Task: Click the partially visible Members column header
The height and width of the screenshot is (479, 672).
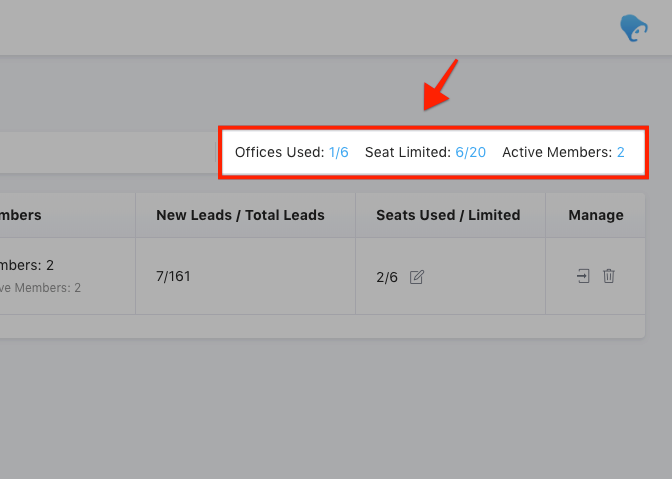Action: (21, 215)
